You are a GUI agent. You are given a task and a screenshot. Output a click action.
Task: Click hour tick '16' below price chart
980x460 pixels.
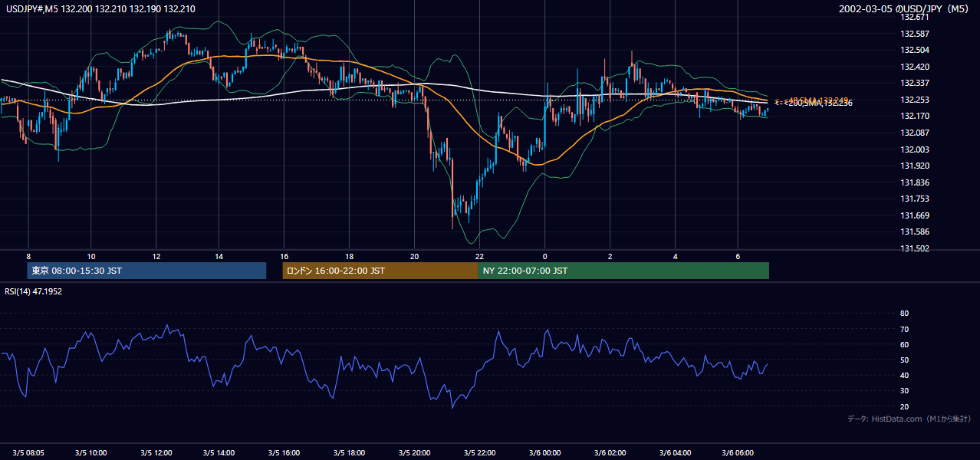point(284,256)
